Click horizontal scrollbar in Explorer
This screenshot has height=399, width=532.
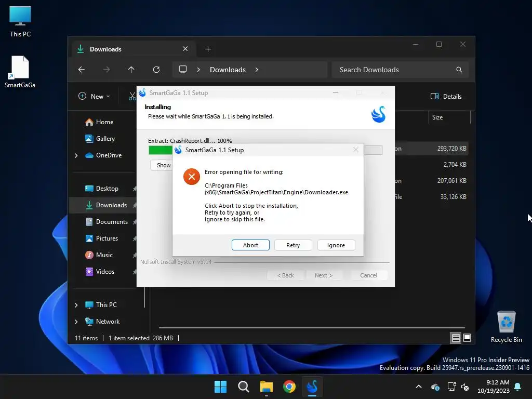pos(312,328)
